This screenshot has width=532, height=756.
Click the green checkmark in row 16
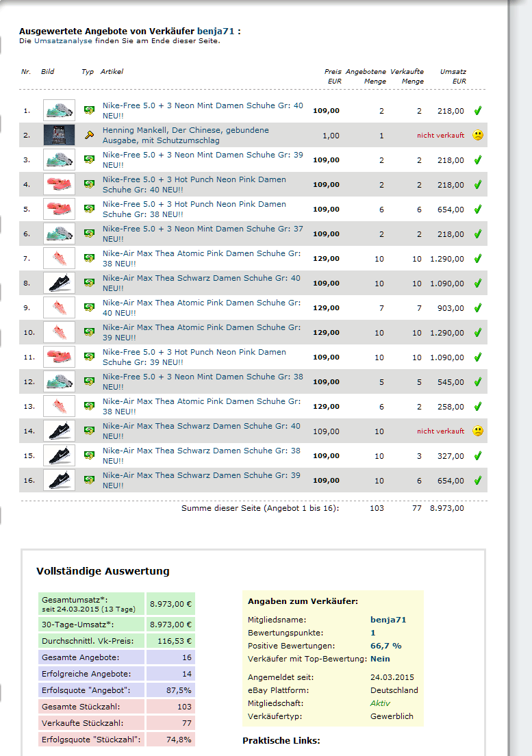478,480
